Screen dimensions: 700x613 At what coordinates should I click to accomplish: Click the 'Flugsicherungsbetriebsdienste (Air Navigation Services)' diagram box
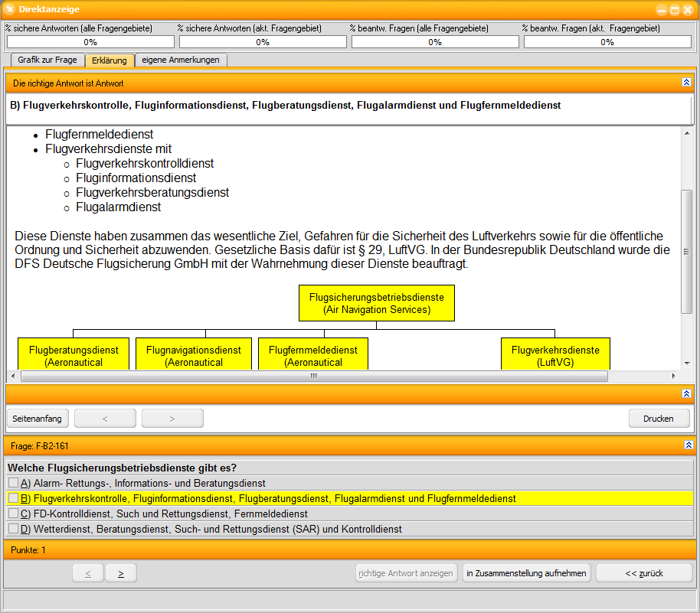[377, 303]
